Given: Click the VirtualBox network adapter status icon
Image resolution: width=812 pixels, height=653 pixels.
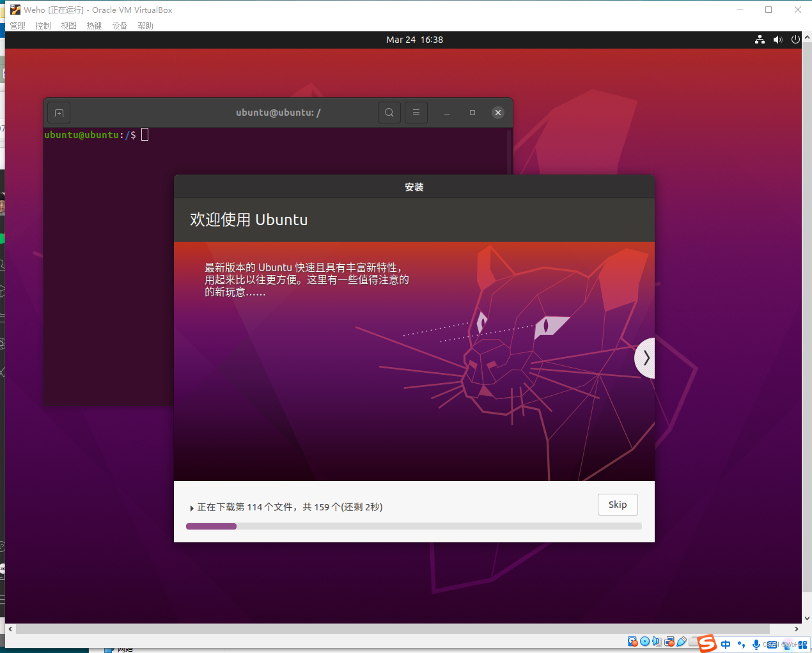Looking at the screenshot, I should [669, 641].
